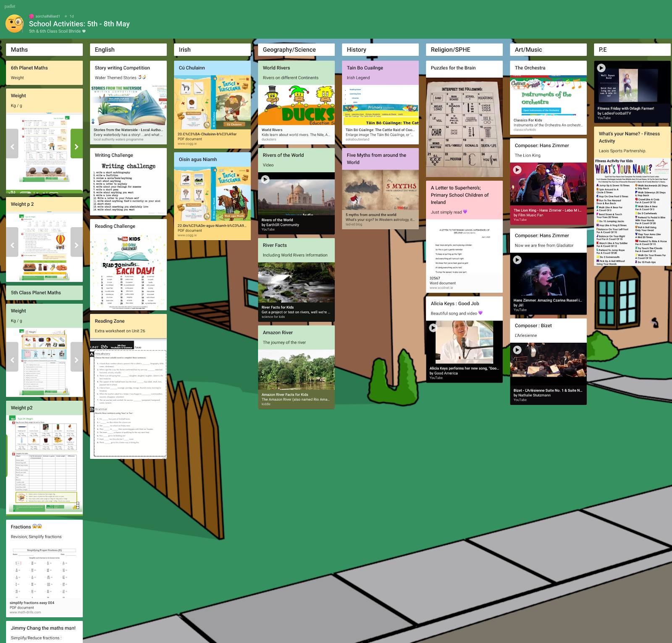Click Tain Bo Cuailnge card title

[x=365, y=68]
